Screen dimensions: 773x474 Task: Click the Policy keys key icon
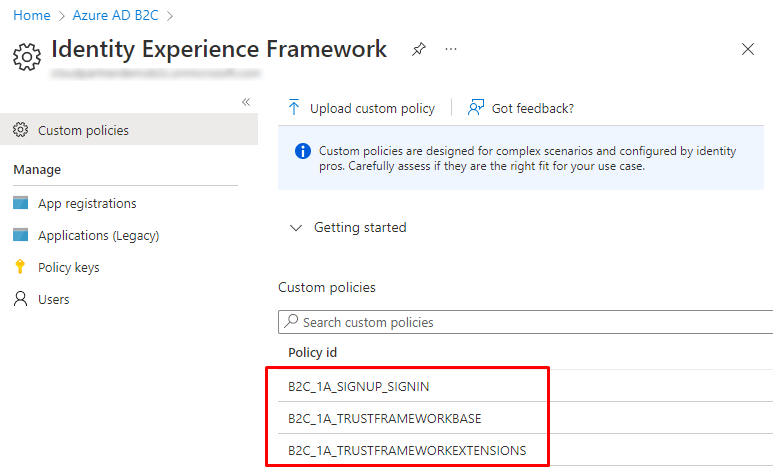point(20,267)
